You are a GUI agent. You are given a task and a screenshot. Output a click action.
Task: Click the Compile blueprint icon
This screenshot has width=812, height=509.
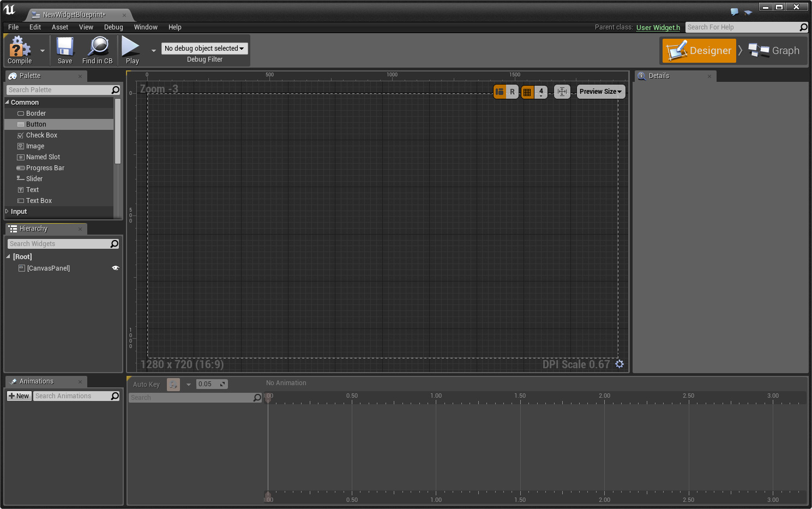coord(20,47)
